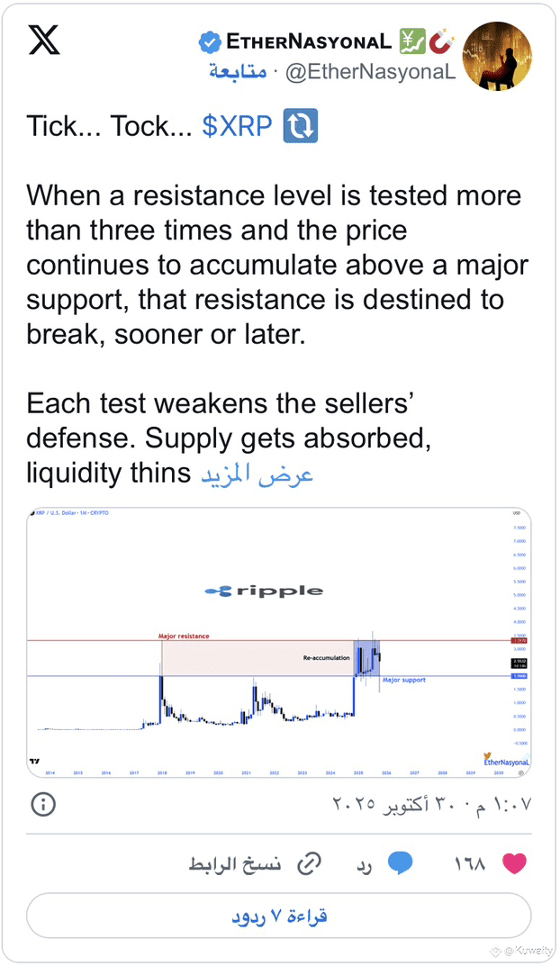Click the ١٦٨ likes count

point(469,864)
